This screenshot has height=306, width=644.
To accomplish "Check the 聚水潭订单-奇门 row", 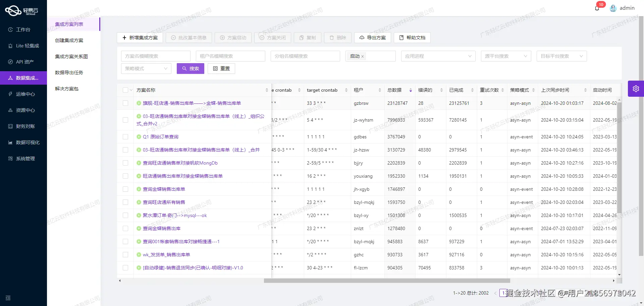I will click(x=125, y=215).
